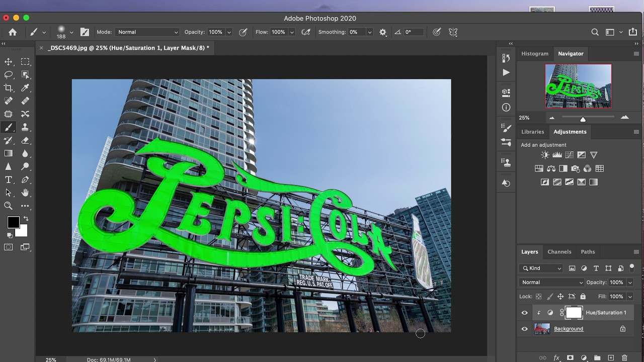Click the brush angle input field

pyautogui.click(x=414, y=32)
